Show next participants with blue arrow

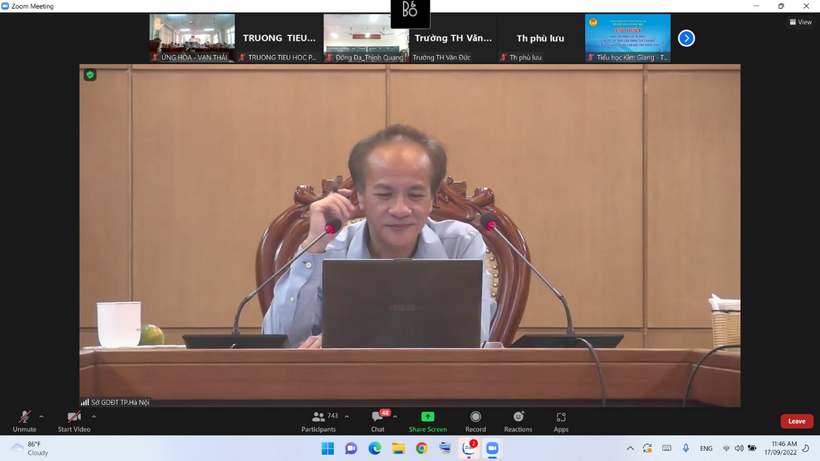click(x=686, y=38)
